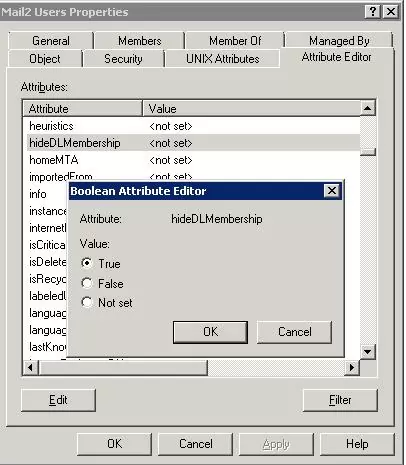Open the General tab
Screen dimensions: 406x465
click(x=51, y=41)
